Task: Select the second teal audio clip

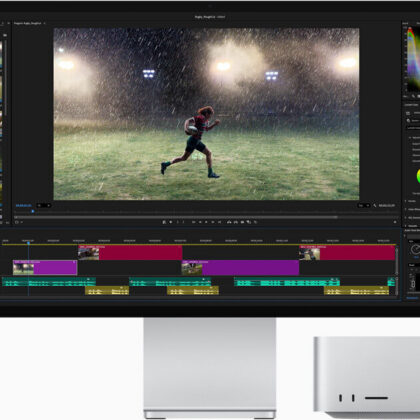Action: coord(170,282)
